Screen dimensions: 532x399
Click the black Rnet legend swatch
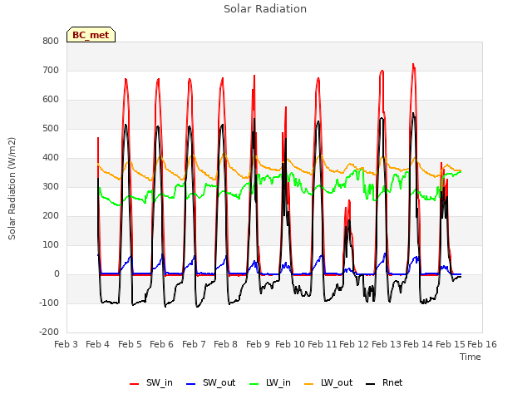click(371, 384)
